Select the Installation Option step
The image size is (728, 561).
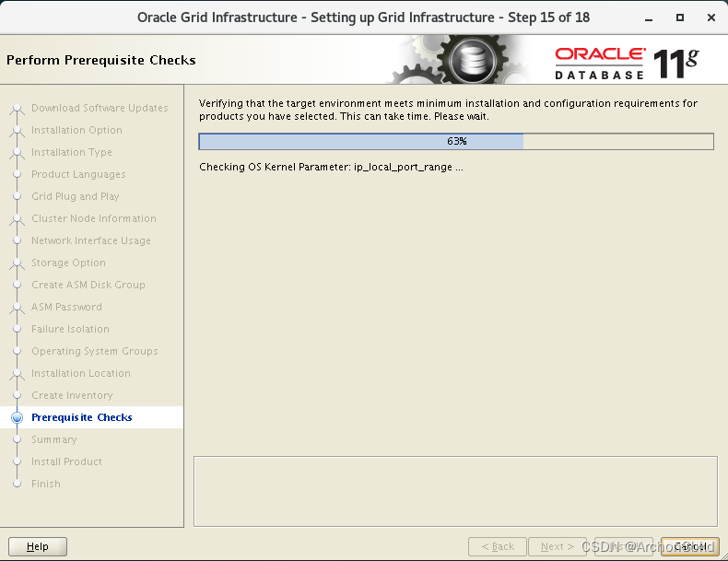(x=76, y=130)
